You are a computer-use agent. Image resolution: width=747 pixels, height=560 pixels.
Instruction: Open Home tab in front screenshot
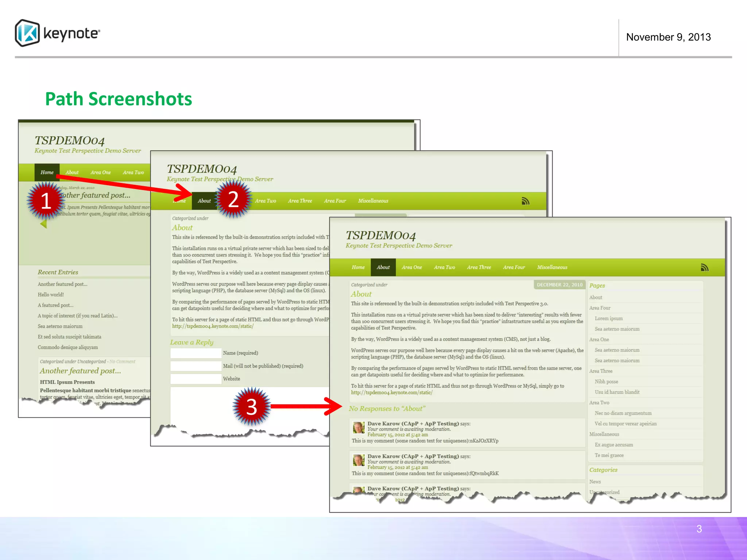point(358,267)
